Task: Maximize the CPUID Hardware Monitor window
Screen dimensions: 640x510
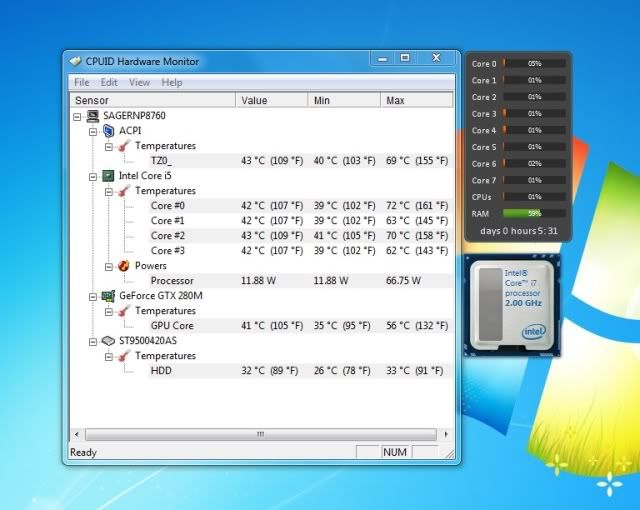Action: point(405,58)
